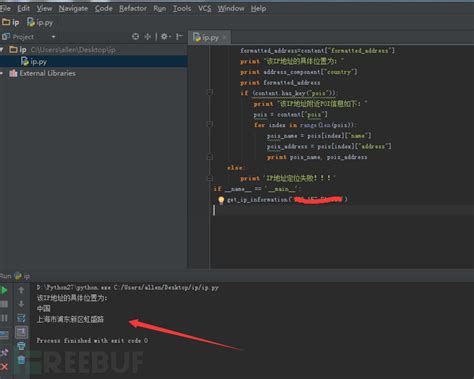Click ip.py breadcrumb in navigation bar
This screenshot has height=379, width=474.
pyautogui.click(x=40, y=22)
